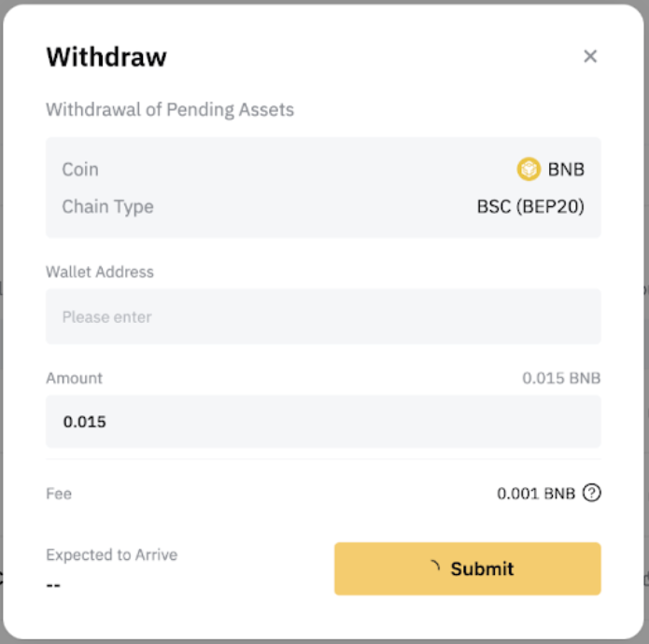The image size is (649, 644).
Task: Click the Wallet Address label
Action: click(x=100, y=272)
